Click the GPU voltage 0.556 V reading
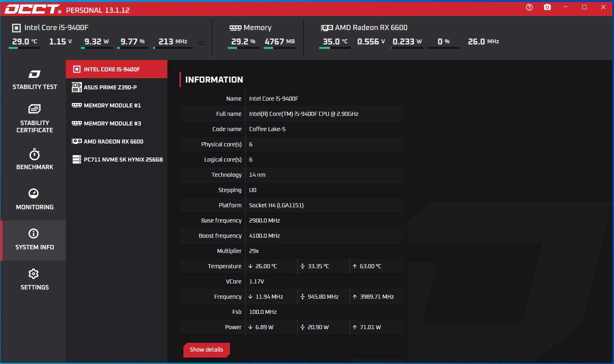Viewport: 614px width, 364px height. pos(371,42)
